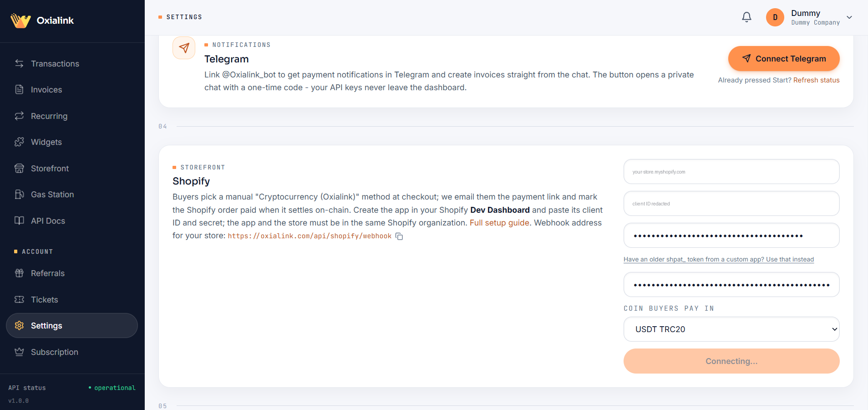The height and width of the screenshot is (410, 868).
Task: Click the Connecting... button
Action: pos(731,361)
